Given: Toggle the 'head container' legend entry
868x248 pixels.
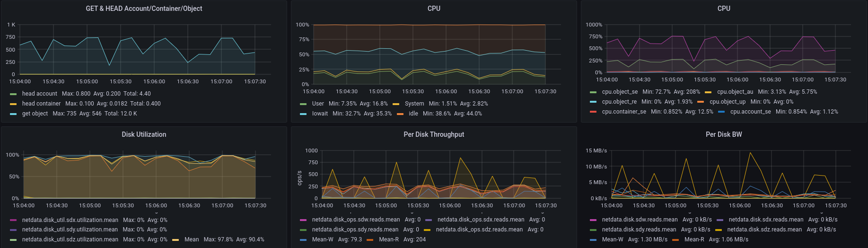Looking at the screenshot, I should pos(42,104).
